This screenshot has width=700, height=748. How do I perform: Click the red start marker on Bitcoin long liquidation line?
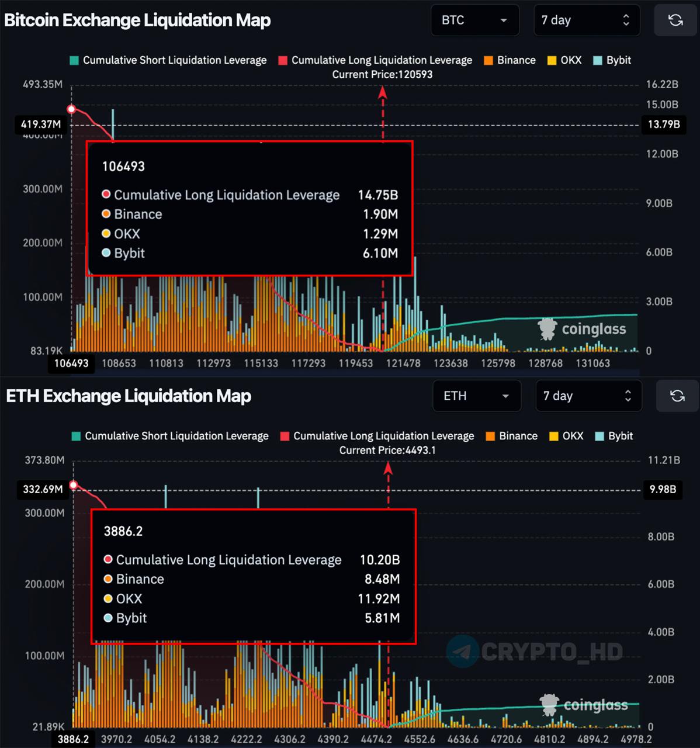72,109
